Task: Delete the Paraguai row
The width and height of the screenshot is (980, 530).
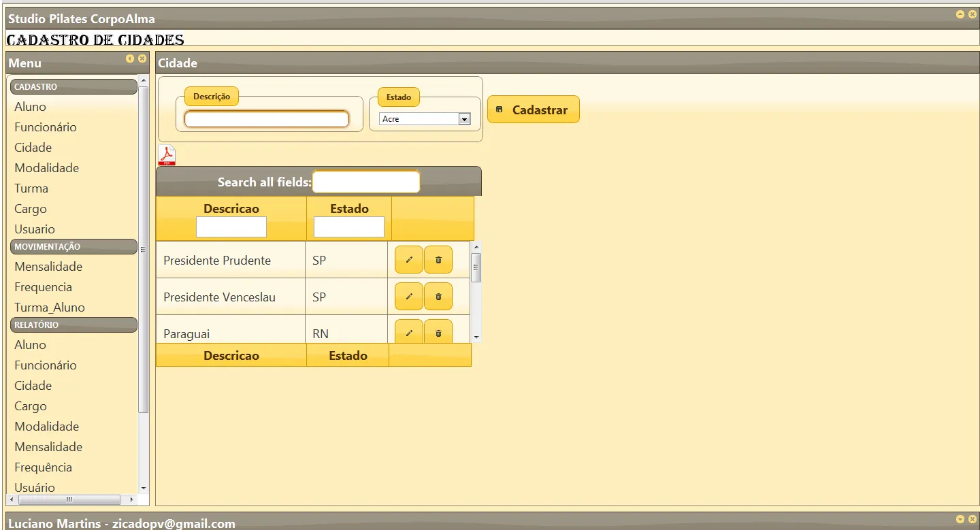Action: 438,331
